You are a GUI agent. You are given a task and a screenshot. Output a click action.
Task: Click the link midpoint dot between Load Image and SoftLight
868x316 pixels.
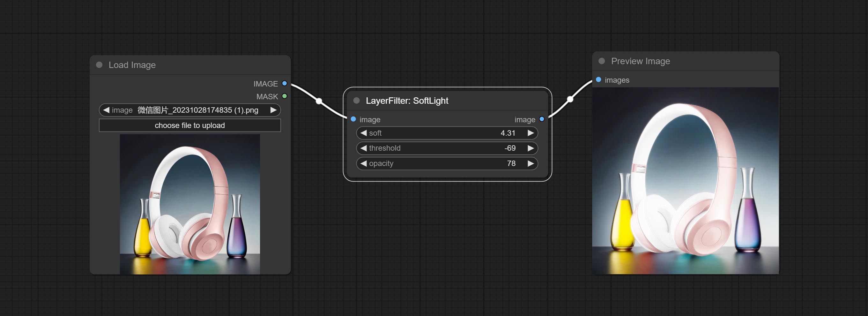click(319, 101)
